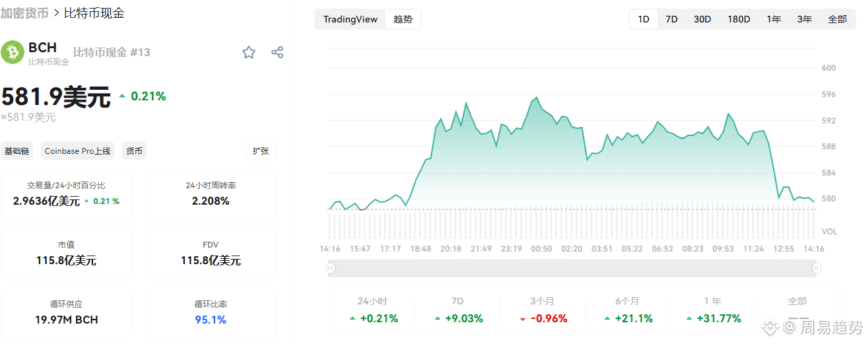Screen dimensions: 868x344
Task: Switch to the TradingView chart tab
Action: [350, 19]
